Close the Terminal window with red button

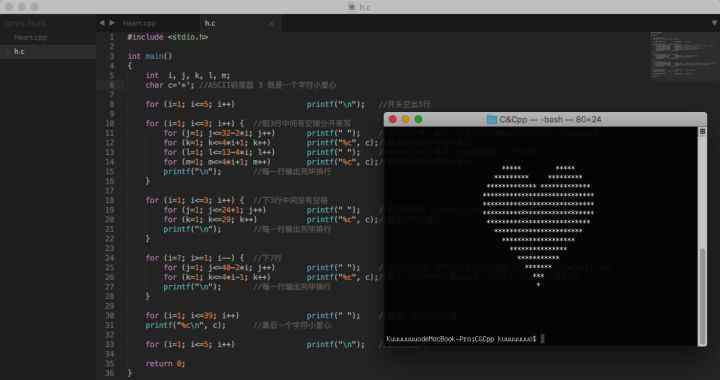click(393, 119)
